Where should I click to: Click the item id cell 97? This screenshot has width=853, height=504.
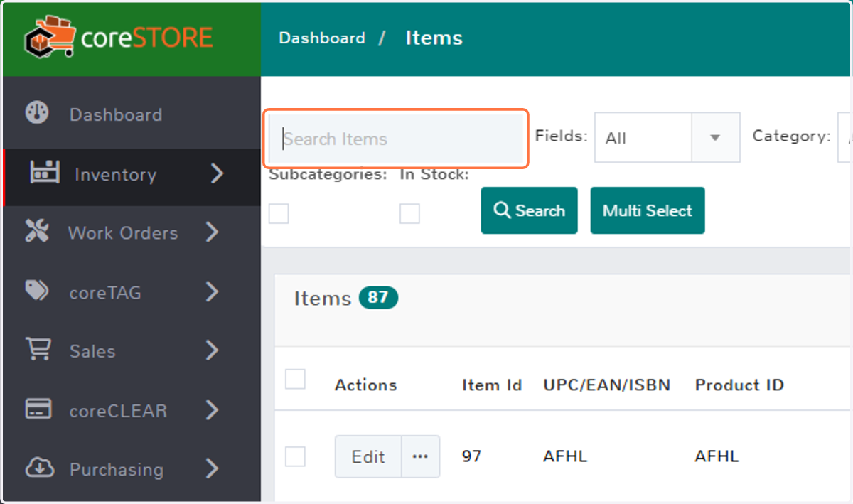[x=471, y=456]
